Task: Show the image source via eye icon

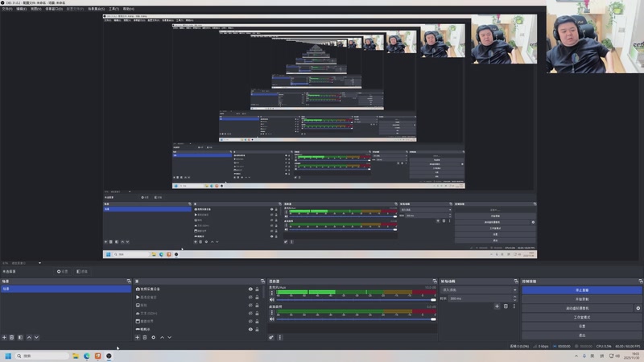Action: click(250, 305)
